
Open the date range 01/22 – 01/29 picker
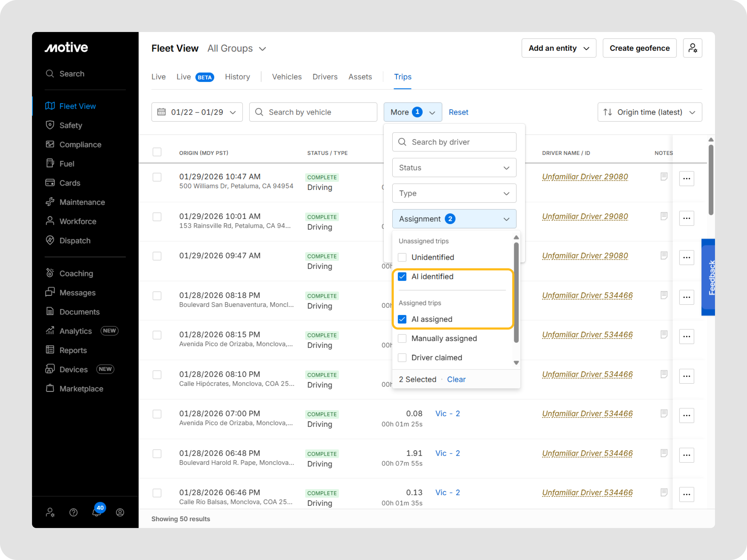point(197,112)
